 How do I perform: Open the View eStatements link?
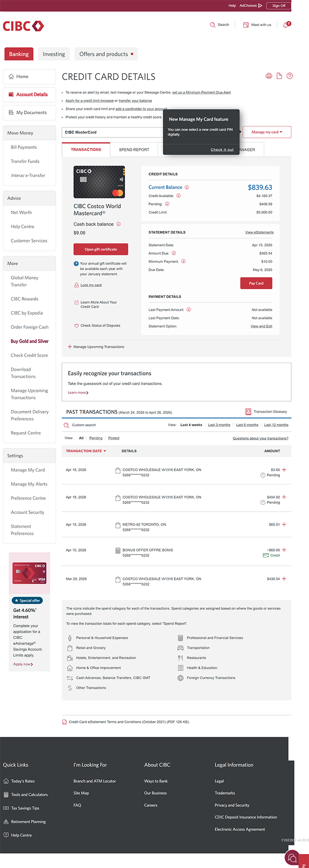tap(259, 232)
